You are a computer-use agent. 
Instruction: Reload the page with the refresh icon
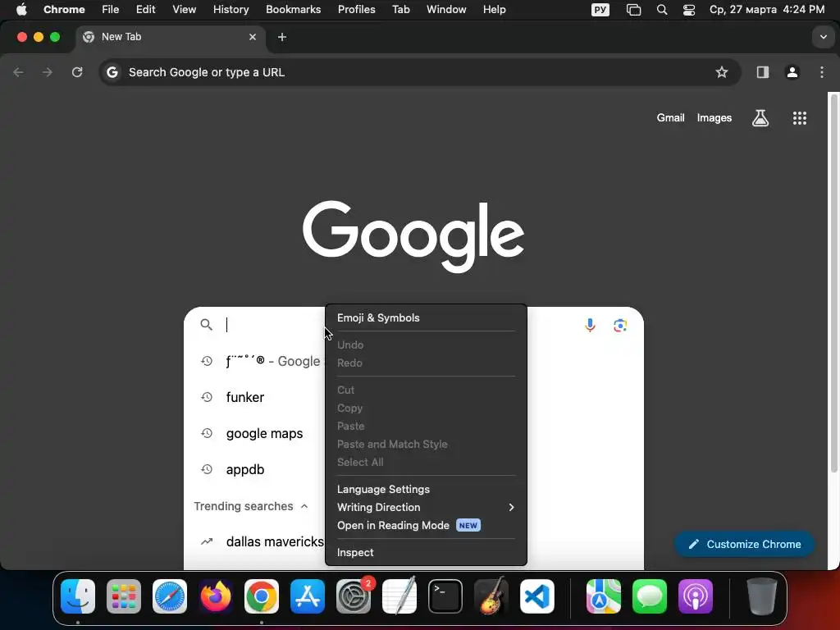(x=77, y=72)
